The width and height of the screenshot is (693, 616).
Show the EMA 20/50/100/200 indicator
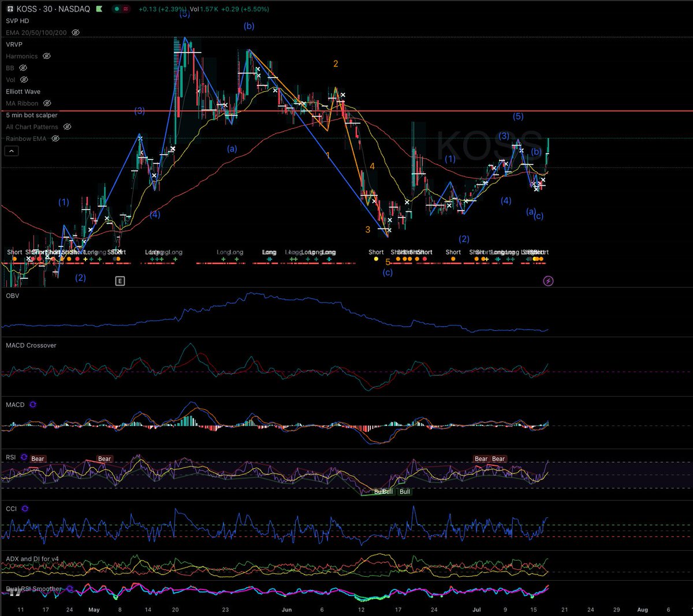coord(76,33)
